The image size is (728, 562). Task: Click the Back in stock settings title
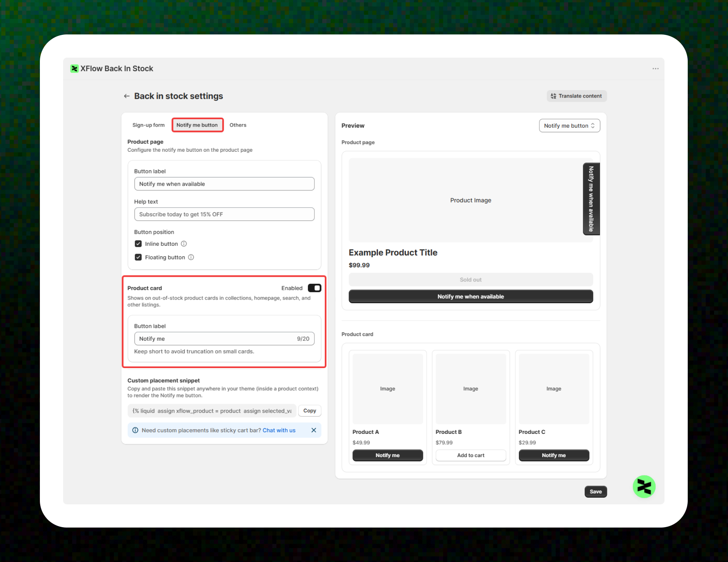(179, 96)
